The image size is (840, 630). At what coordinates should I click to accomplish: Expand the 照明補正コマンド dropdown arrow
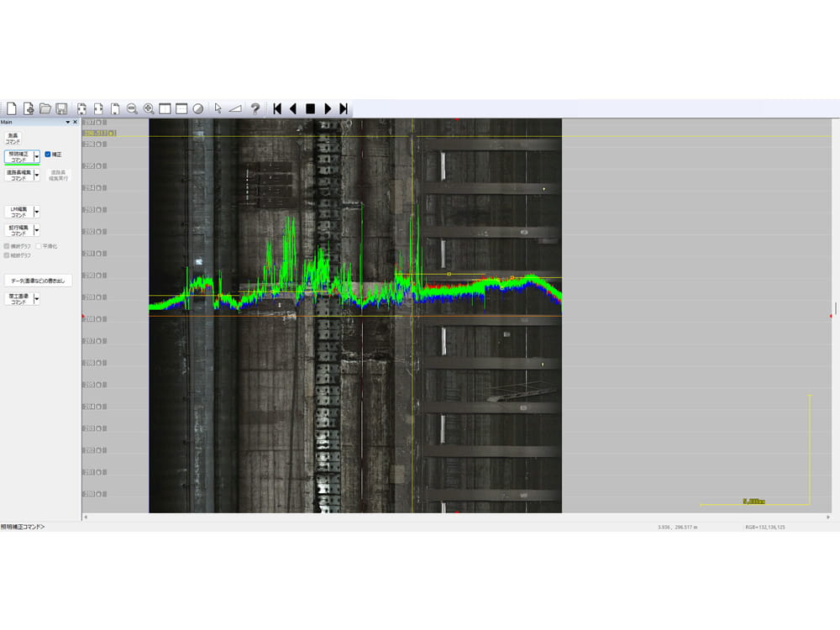point(37,157)
